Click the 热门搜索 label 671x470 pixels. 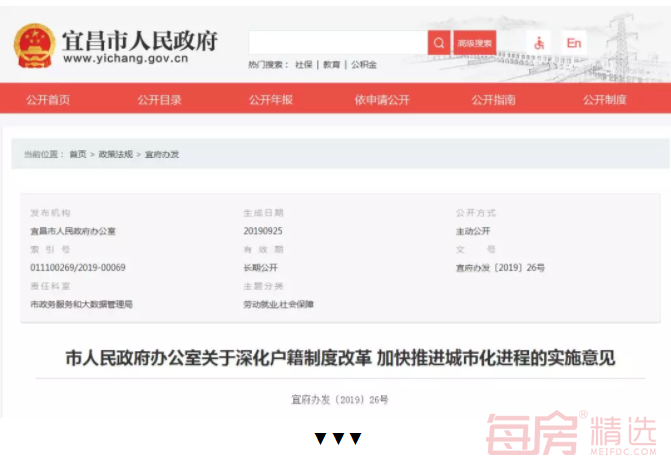click(x=268, y=65)
